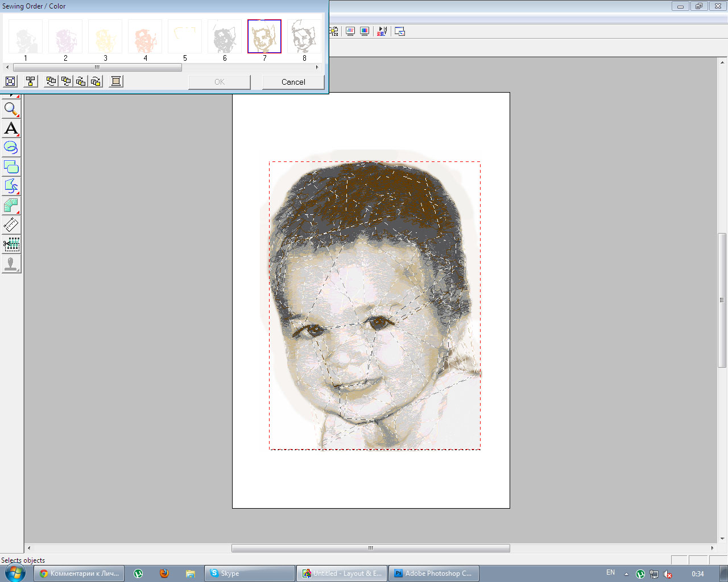Select the greyed-out Stamp tool

click(11, 264)
